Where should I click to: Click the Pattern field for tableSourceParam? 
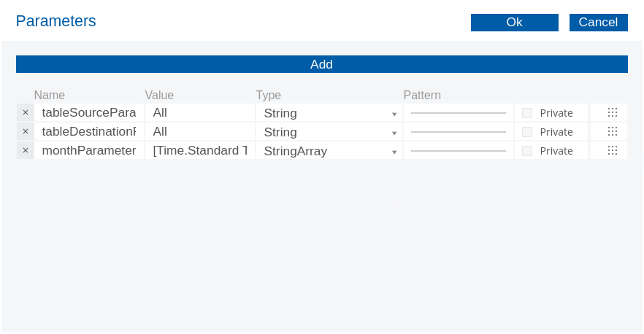click(x=458, y=112)
